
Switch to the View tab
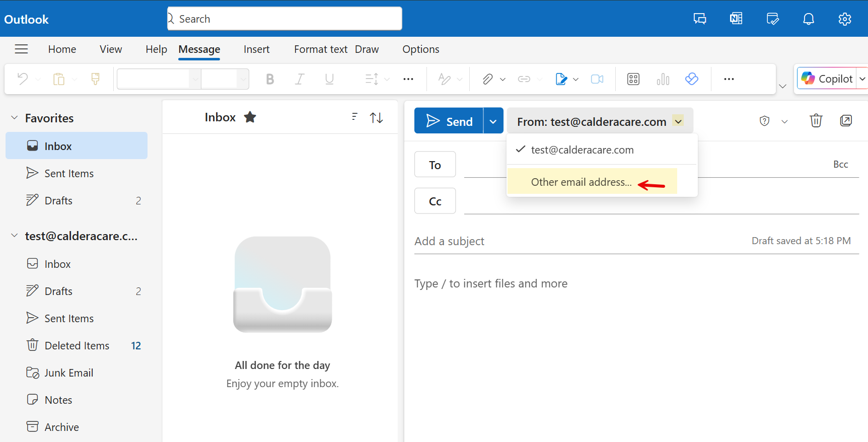(x=111, y=49)
